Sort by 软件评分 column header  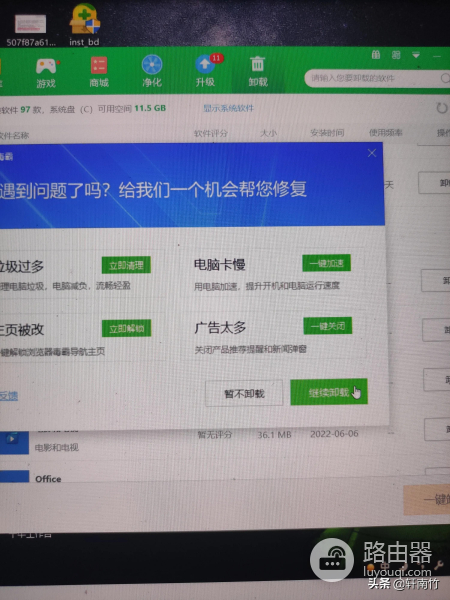tap(211, 133)
